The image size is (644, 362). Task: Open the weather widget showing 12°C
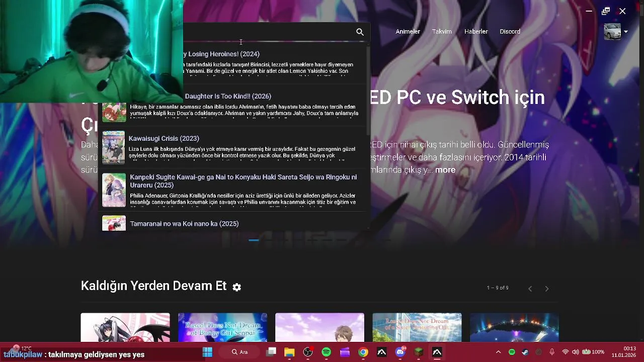(x=22, y=348)
